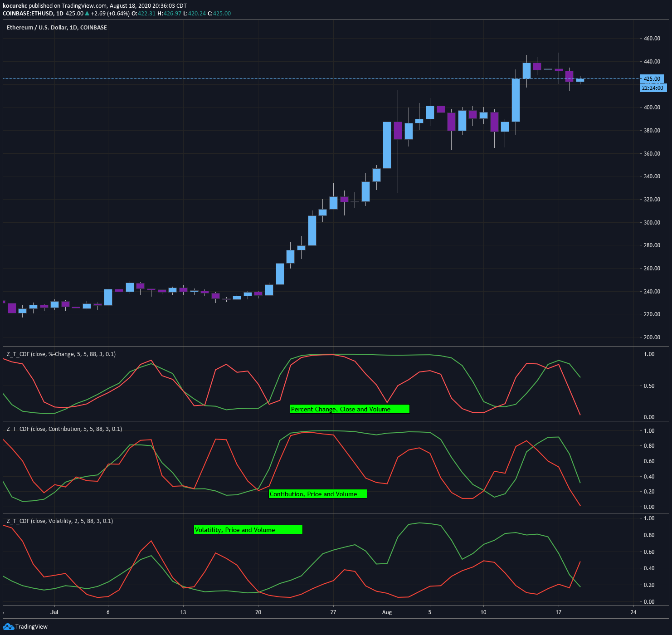
Task: Click the TradingView brand text at bottom
Action: (31, 627)
